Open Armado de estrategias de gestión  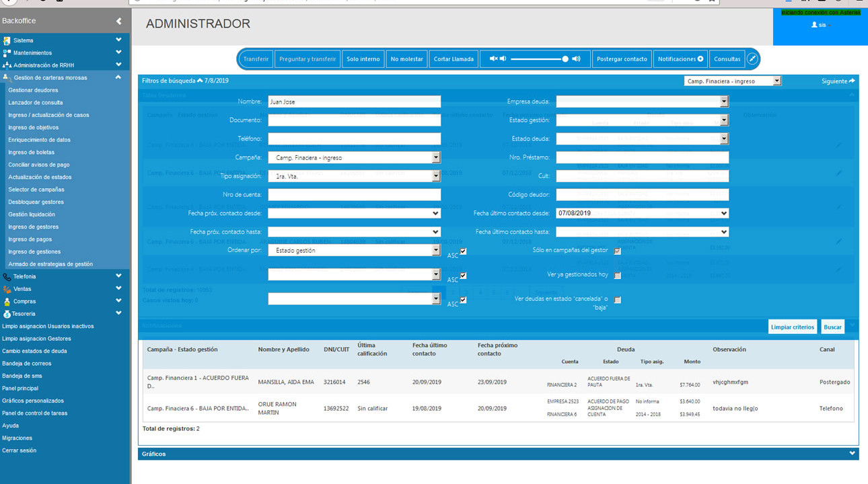point(50,264)
